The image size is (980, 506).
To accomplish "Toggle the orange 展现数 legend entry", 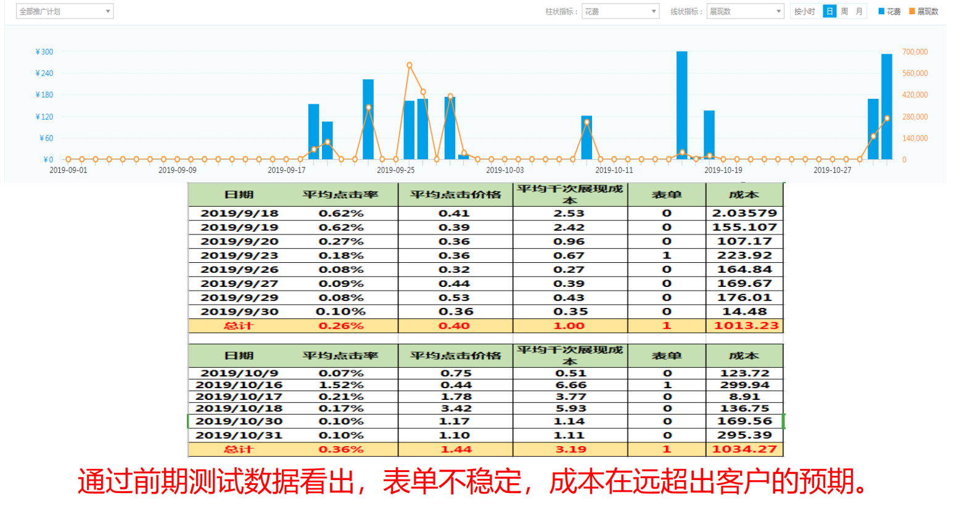I will click(924, 11).
